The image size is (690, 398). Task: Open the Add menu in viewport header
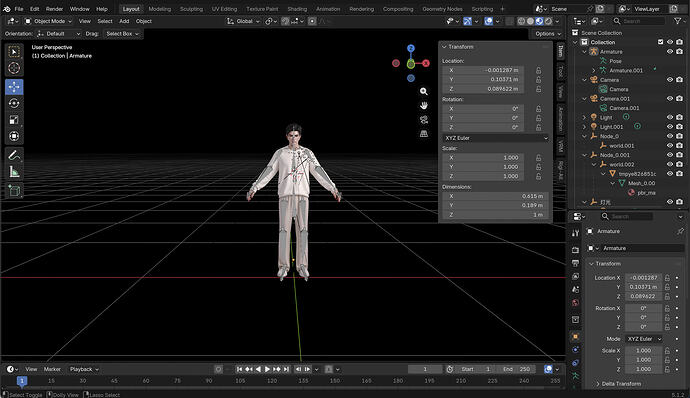point(124,21)
